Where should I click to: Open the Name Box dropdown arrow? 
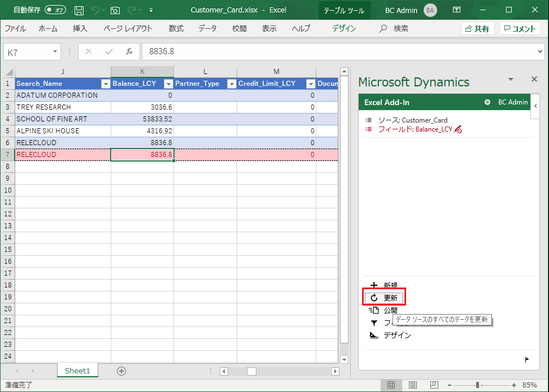pos(55,52)
